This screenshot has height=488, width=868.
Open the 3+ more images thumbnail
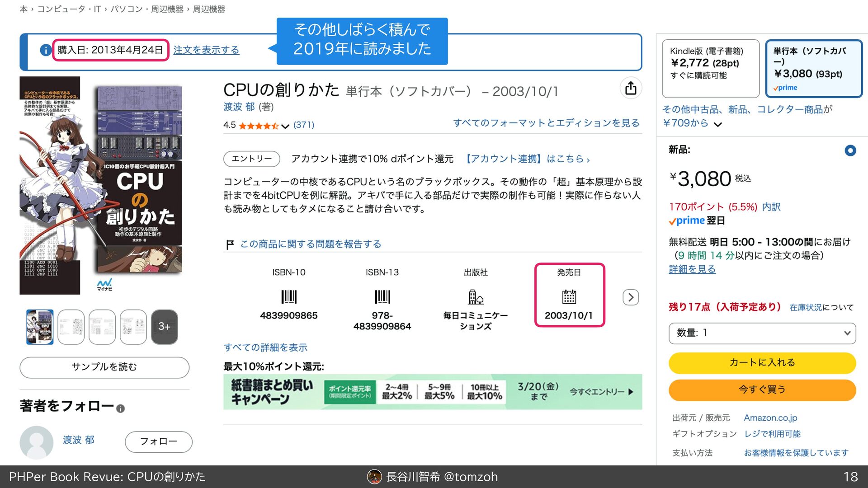(164, 327)
